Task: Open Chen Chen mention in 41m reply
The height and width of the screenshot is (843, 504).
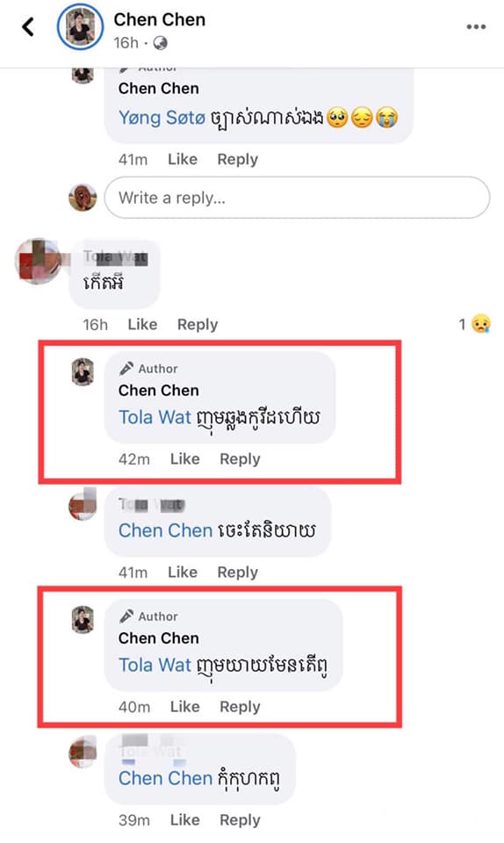Action: [x=165, y=530]
